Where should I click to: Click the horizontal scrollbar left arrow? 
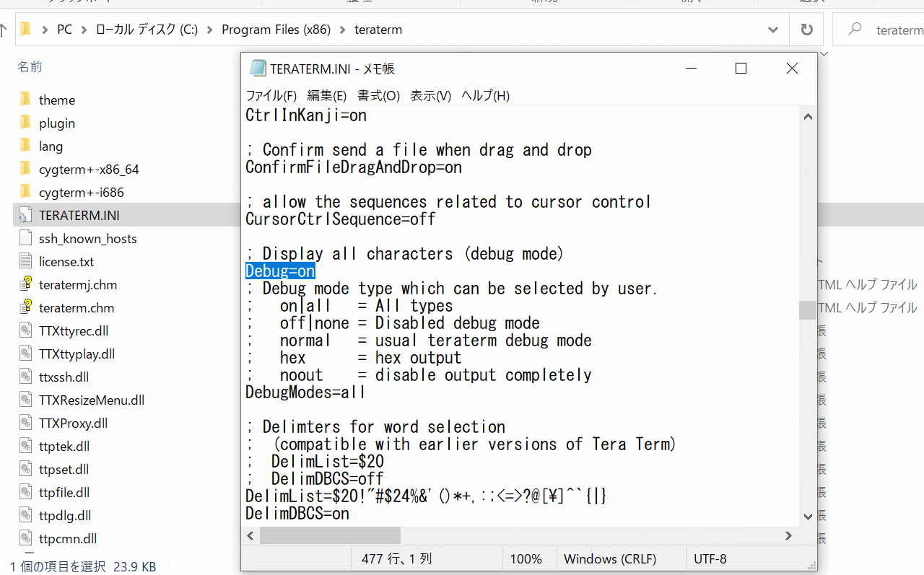pos(250,535)
